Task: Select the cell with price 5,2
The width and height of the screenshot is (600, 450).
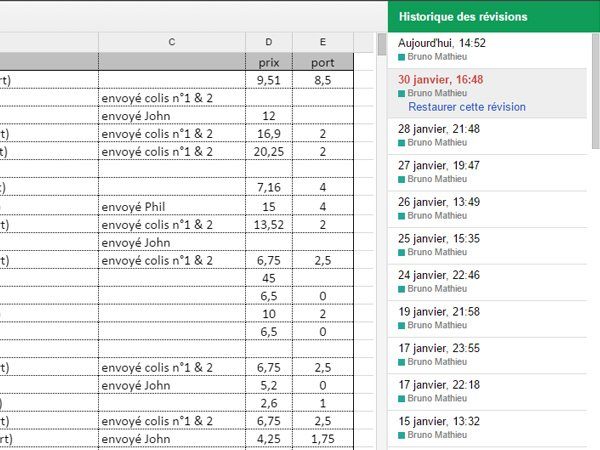Action: coord(269,385)
